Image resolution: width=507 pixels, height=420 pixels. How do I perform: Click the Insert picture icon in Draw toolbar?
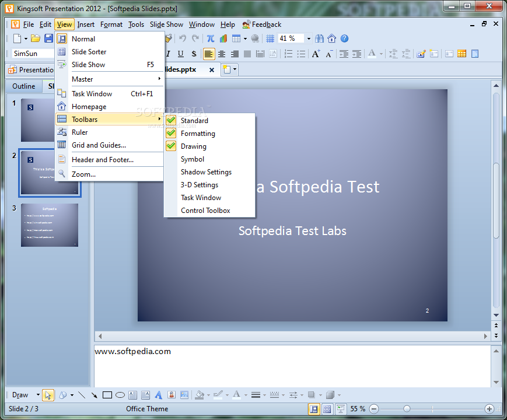coord(184,395)
